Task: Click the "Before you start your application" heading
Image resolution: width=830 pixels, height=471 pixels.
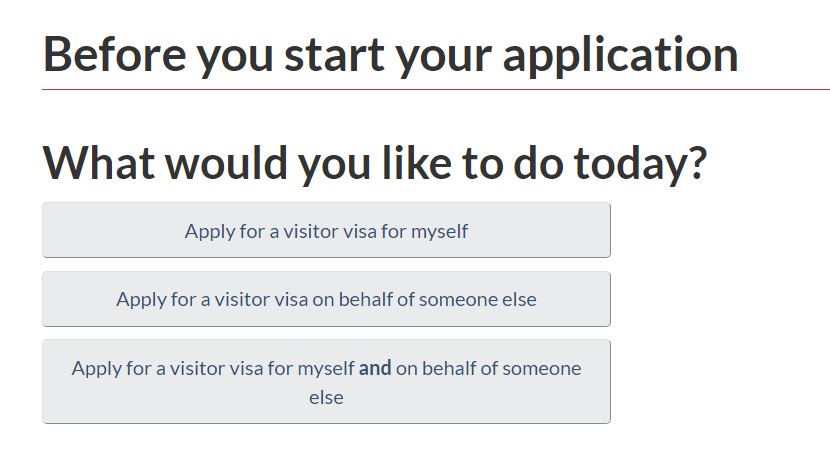Action: pos(390,53)
